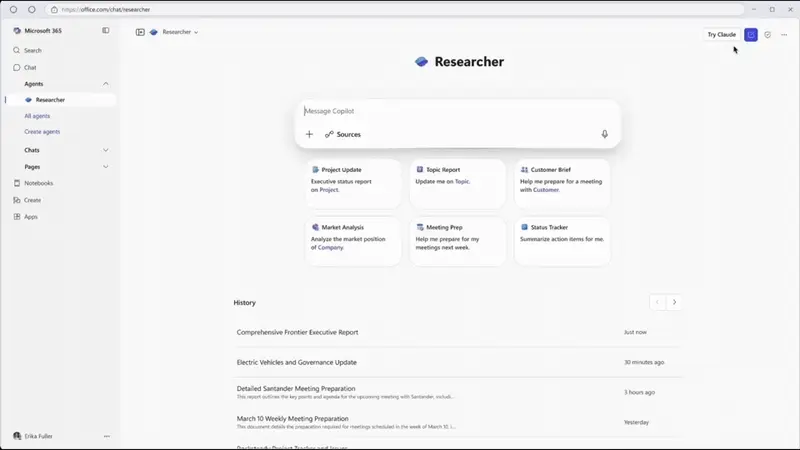
Task: Expand the Pages section
Action: (106, 167)
